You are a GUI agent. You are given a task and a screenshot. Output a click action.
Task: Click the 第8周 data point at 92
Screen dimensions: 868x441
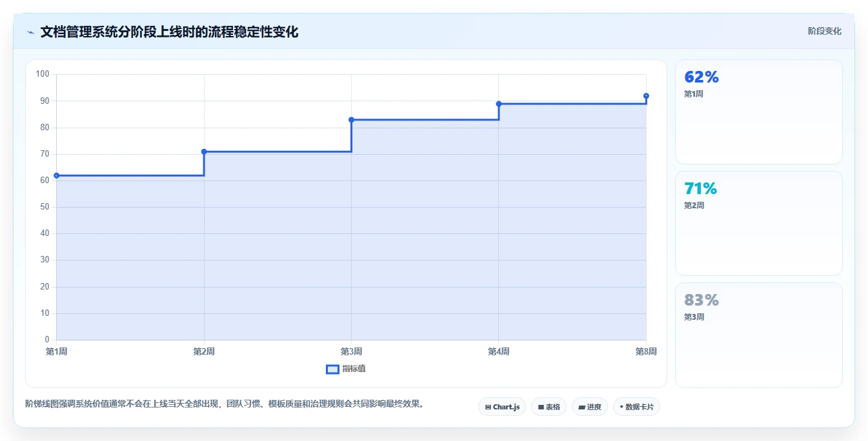point(646,96)
